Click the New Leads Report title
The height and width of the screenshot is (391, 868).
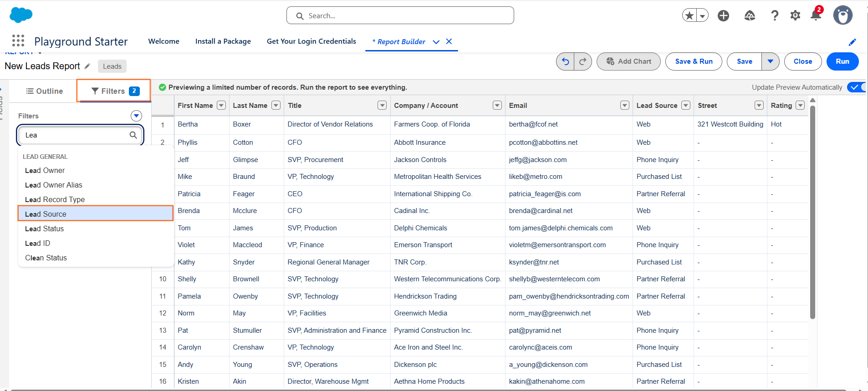tap(42, 66)
